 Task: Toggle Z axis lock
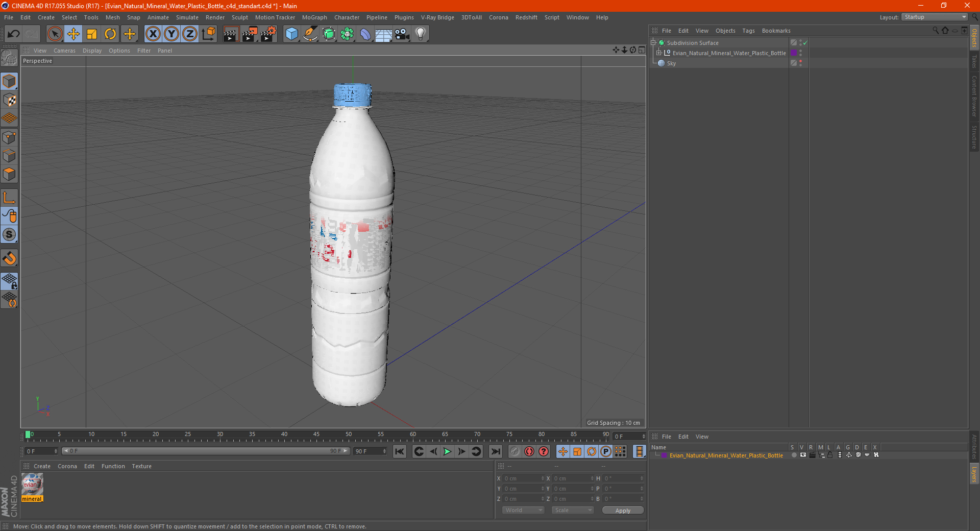point(190,34)
